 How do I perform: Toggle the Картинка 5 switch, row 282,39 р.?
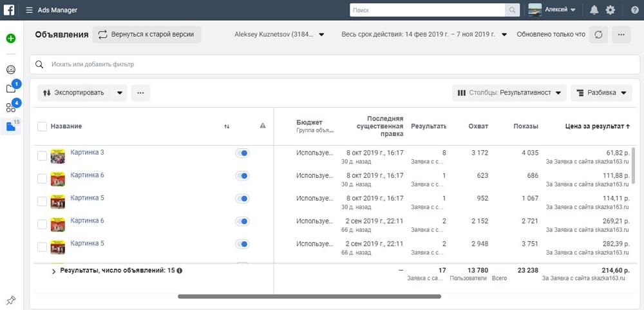[x=242, y=244]
